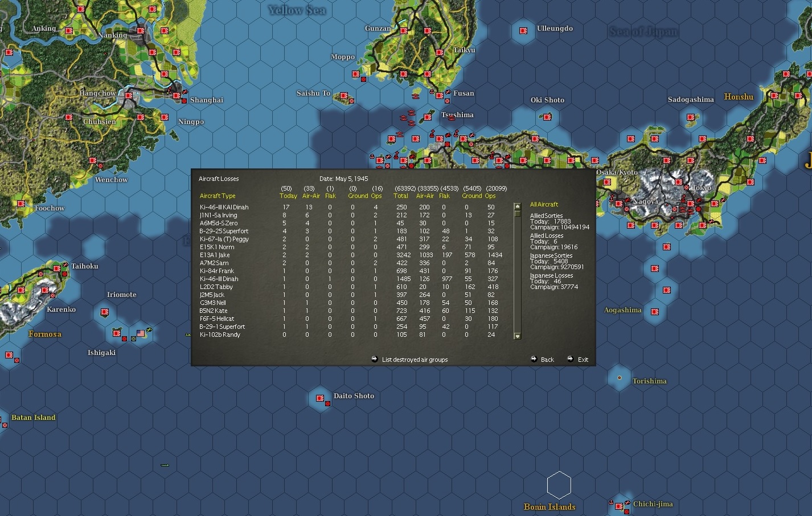Sort by Ground header under (5405)
This screenshot has width=812, height=516.
pyautogui.click(x=472, y=196)
